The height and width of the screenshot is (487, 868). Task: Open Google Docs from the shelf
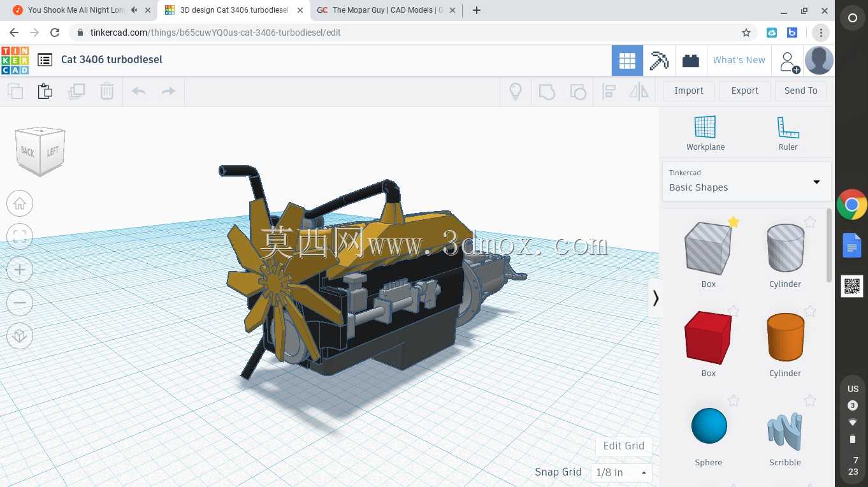(x=852, y=245)
